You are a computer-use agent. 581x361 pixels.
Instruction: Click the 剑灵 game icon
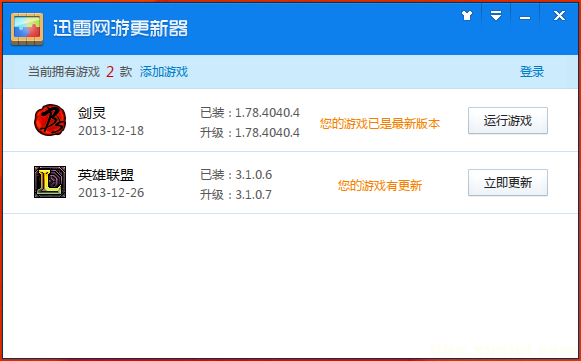point(50,120)
